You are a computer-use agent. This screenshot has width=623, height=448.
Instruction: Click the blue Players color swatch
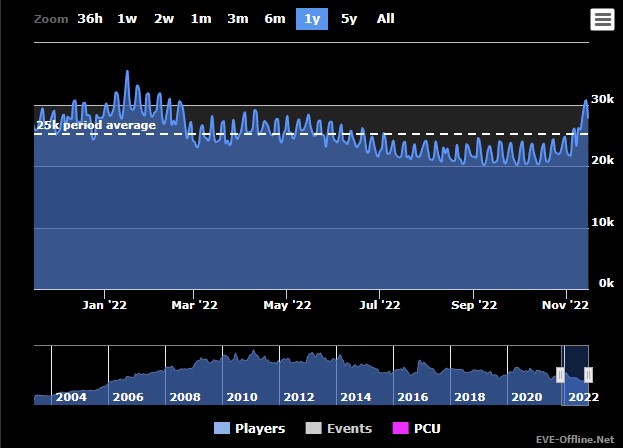click(223, 429)
